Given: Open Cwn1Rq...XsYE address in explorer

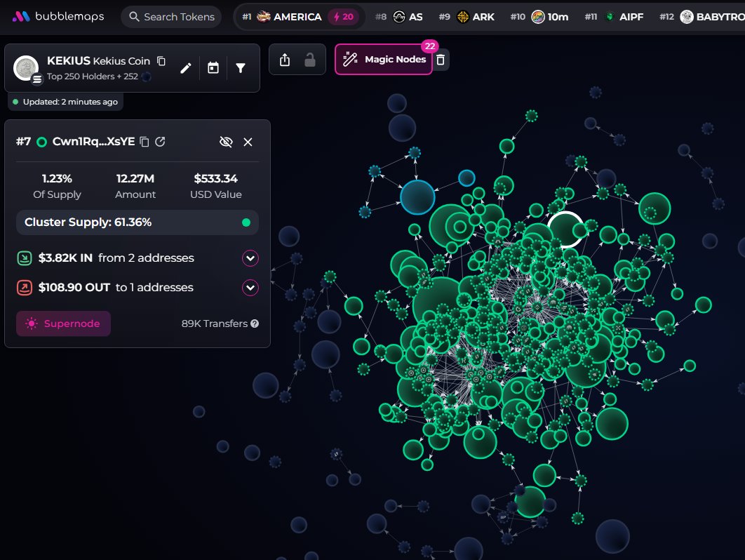Looking at the screenshot, I should (160, 142).
